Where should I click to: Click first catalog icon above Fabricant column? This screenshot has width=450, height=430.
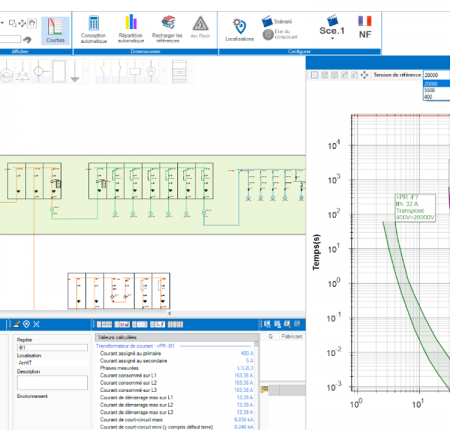point(267,324)
